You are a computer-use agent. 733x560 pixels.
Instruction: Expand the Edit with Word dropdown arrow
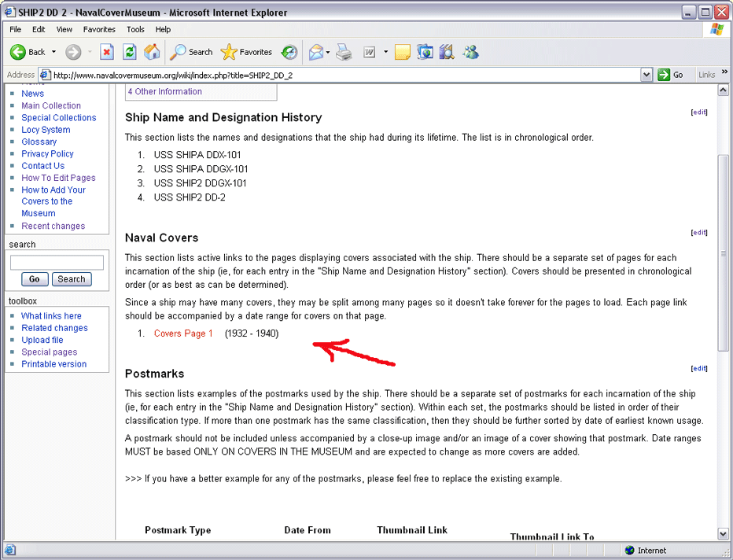[x=385, y=52]
